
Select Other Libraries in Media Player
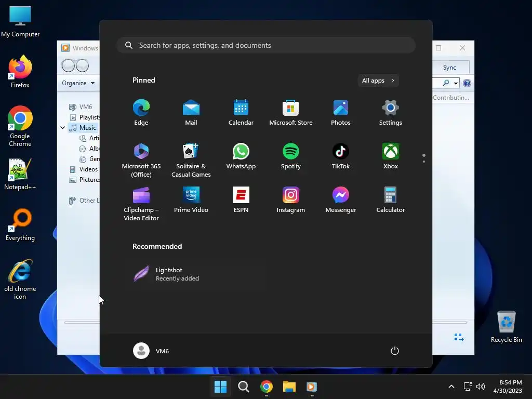click(84, 201)
